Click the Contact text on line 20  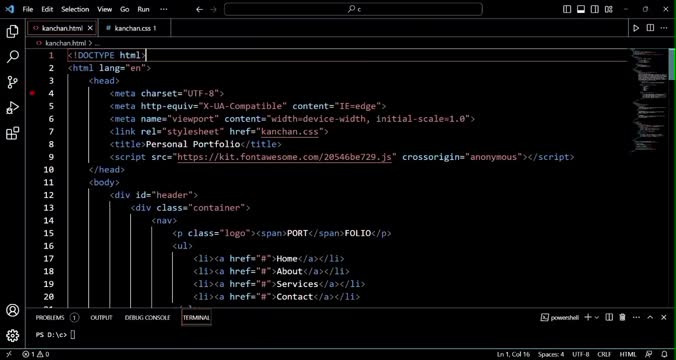tap(294, 297)
